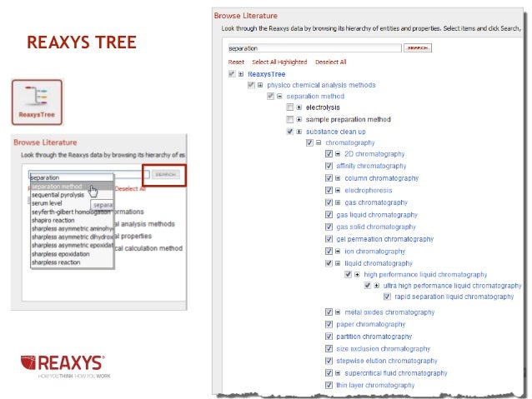Expand the electrolysis node

pyautogui.click(x=299, y=107)
